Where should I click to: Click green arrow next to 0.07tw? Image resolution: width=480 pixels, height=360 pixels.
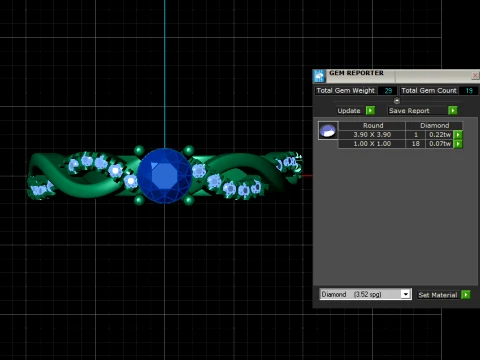[458, 144]
